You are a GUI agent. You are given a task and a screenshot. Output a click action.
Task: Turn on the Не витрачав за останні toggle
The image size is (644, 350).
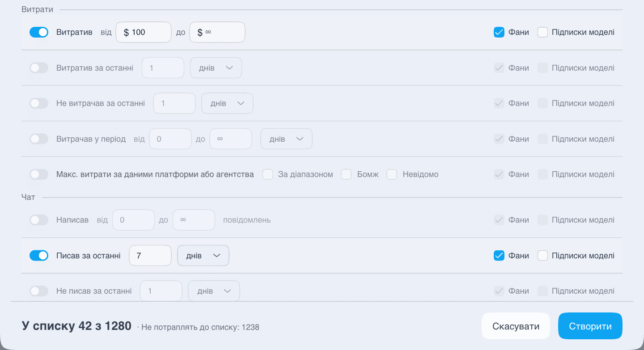click(39, 103)
